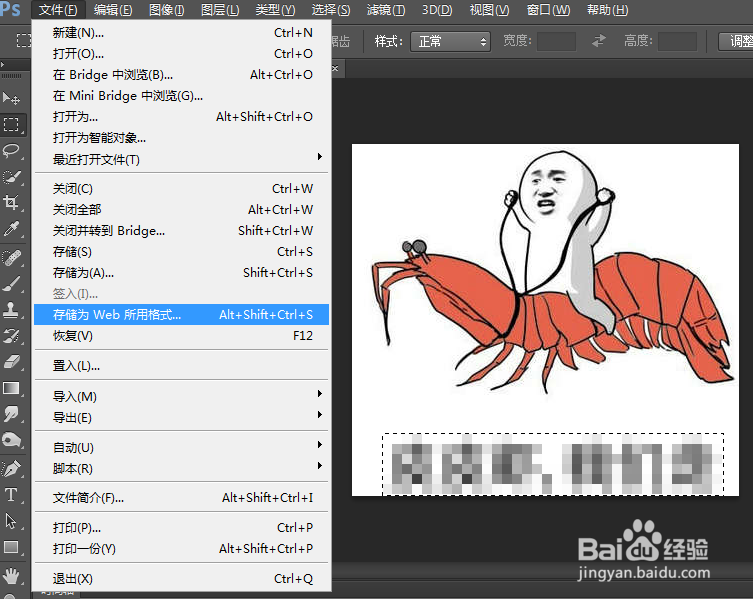This screenshot has width=753, height=599.
Task: Choose 新建(N) from File menu
Action: (182, 33)
